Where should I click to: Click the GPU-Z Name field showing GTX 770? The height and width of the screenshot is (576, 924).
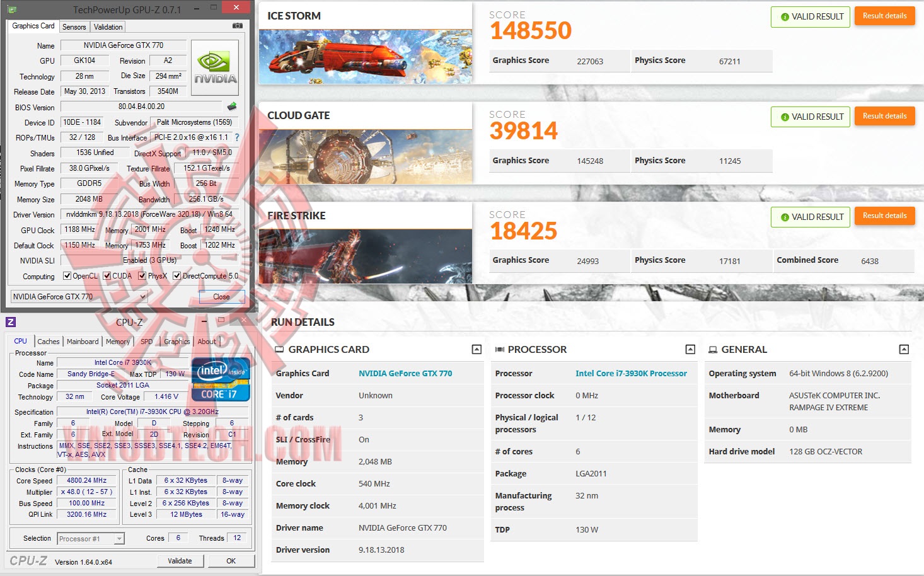(x=124, y=45)
